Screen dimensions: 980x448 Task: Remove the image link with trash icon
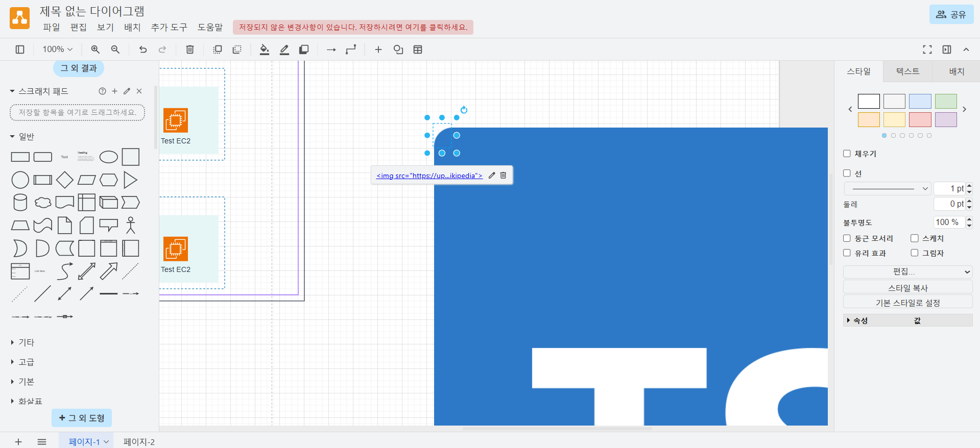(x=503, y=176)
